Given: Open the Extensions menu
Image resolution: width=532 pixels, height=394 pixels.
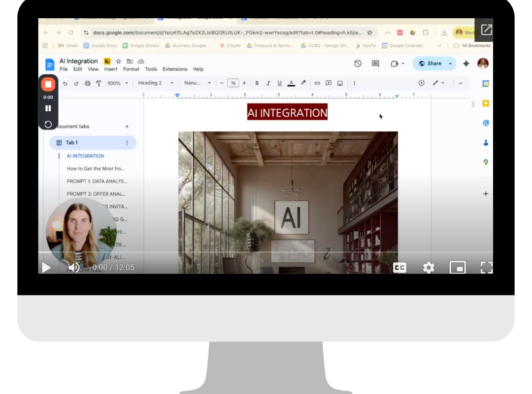Looking at the screenshot, I should (x=175, y=69).
